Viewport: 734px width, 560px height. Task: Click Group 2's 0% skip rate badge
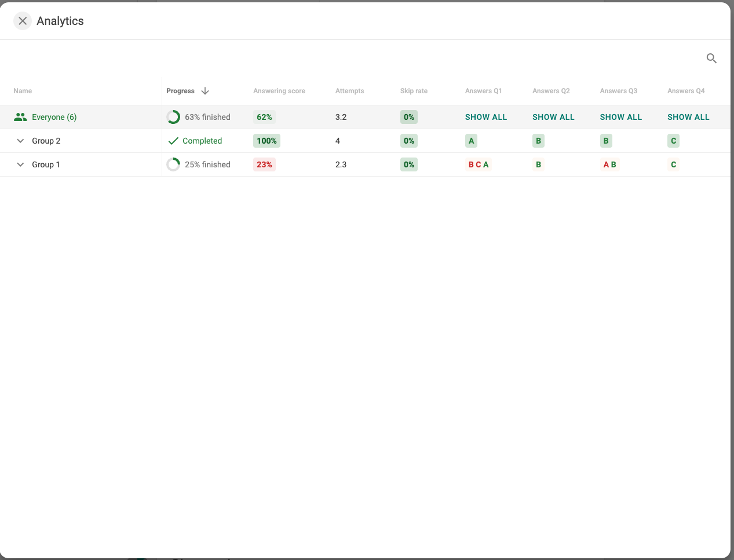click(x=409, y=141)
